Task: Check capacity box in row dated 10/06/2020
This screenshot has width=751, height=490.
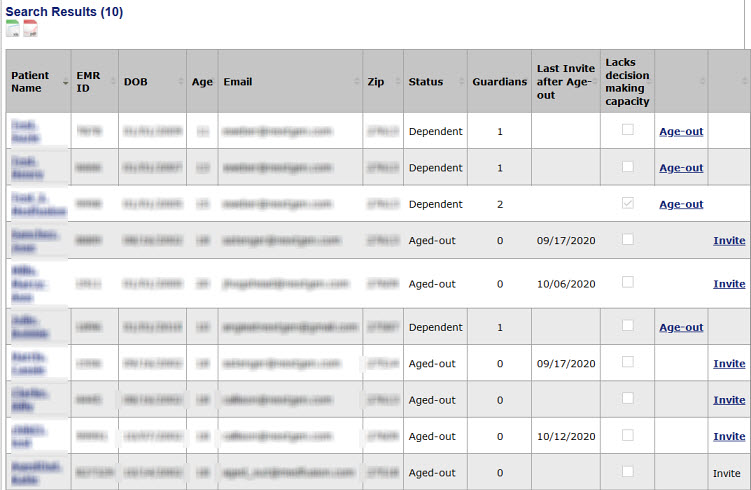Action: [x=627, y=282]
